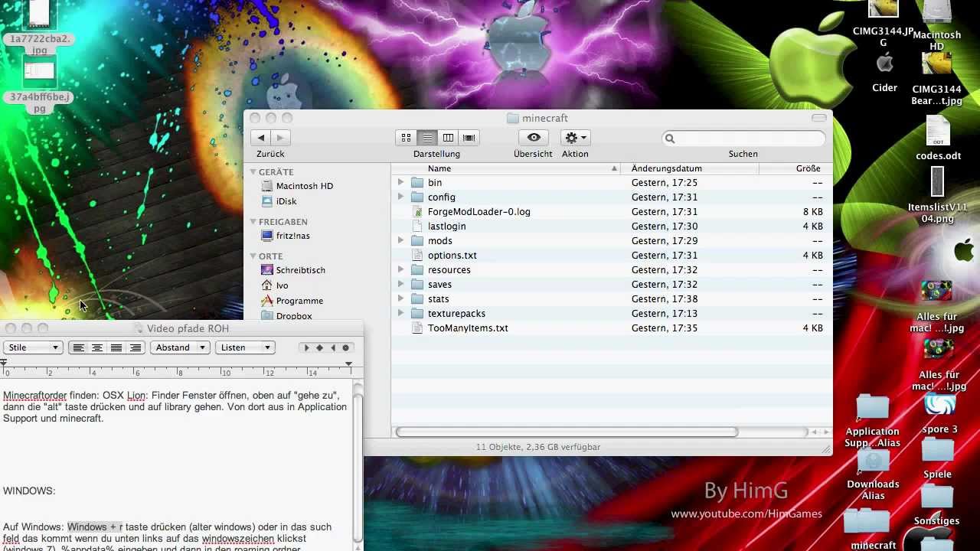Image resolution: width=980 pixels, height=551 pixels.
Task: Open Ivo home folder in sidebar
Action: coord(282,285)
